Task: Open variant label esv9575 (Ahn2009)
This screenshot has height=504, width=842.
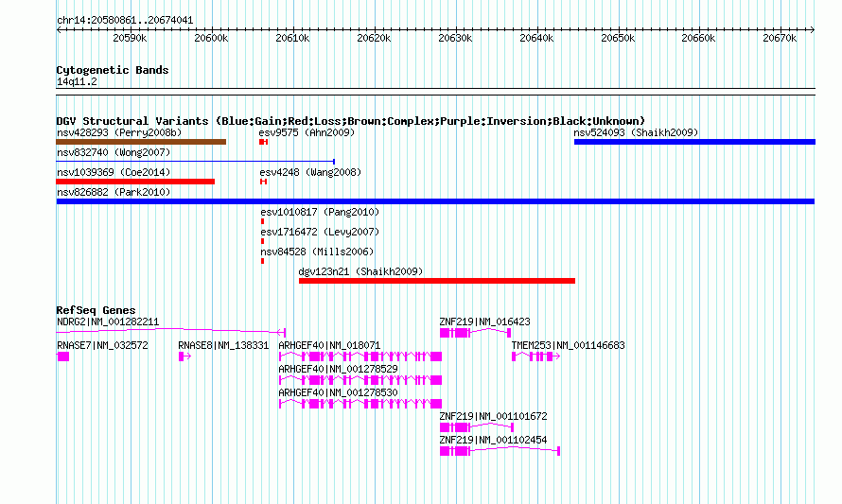Action: point(307,132)
